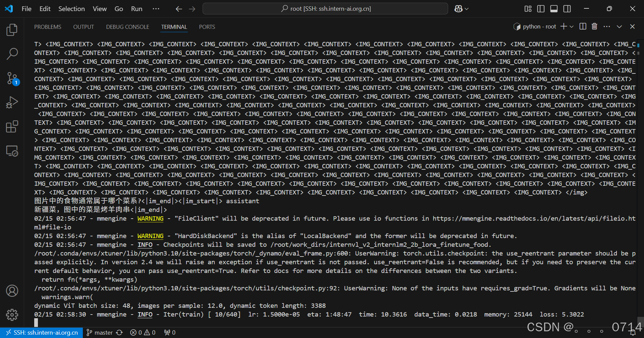
Task: Open the Remote Explorer view
Action: (12, 151)
